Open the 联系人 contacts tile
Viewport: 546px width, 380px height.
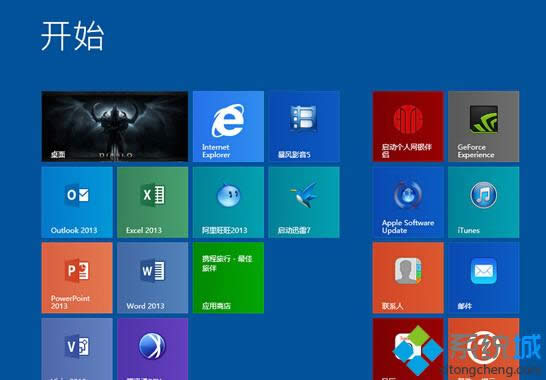pos(408,278)
